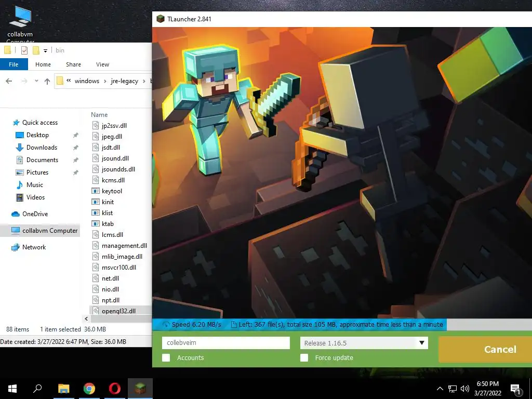
Task: Open the taskbar clock and date
Action: [x=487, y=389]
